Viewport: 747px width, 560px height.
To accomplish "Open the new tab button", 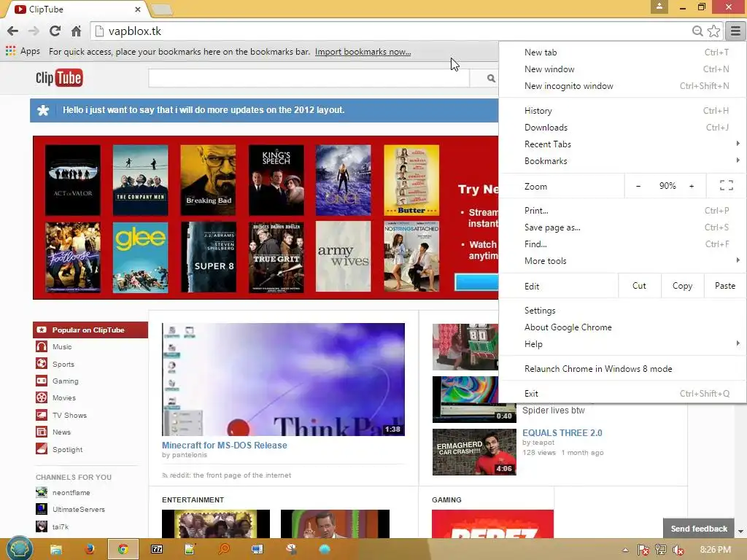I will [161, 9].
